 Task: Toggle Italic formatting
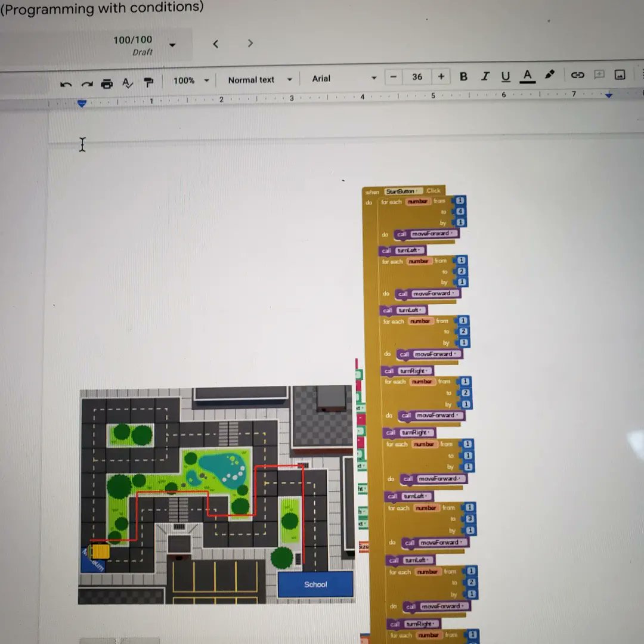(x=485, y=76)
